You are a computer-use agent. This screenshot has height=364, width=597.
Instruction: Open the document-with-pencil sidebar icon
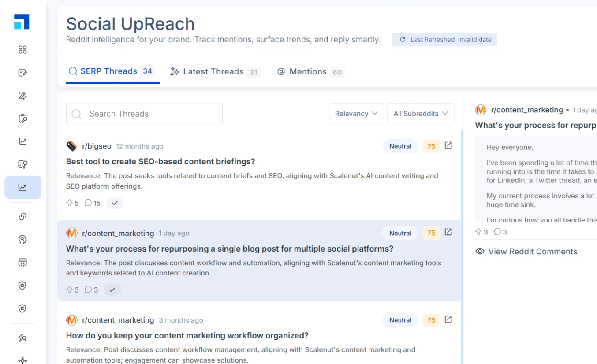(22, 73)
